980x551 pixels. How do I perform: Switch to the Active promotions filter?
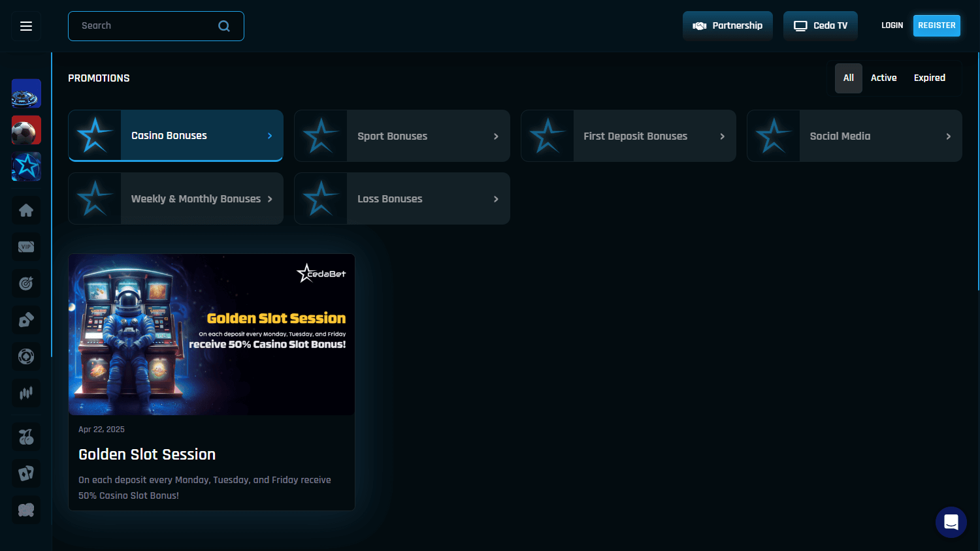pos(883,78)
